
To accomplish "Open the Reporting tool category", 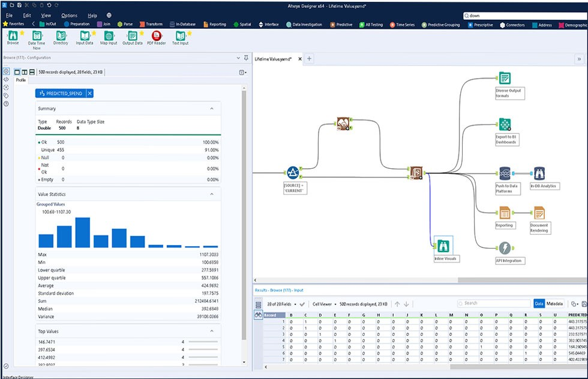I will coord(215,25).
